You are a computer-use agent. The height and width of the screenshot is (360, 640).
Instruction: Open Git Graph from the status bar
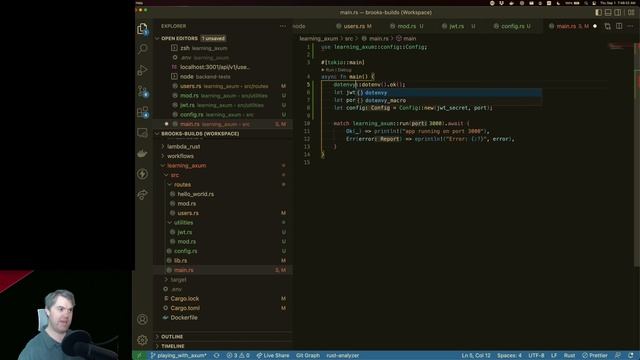[308, 356]
